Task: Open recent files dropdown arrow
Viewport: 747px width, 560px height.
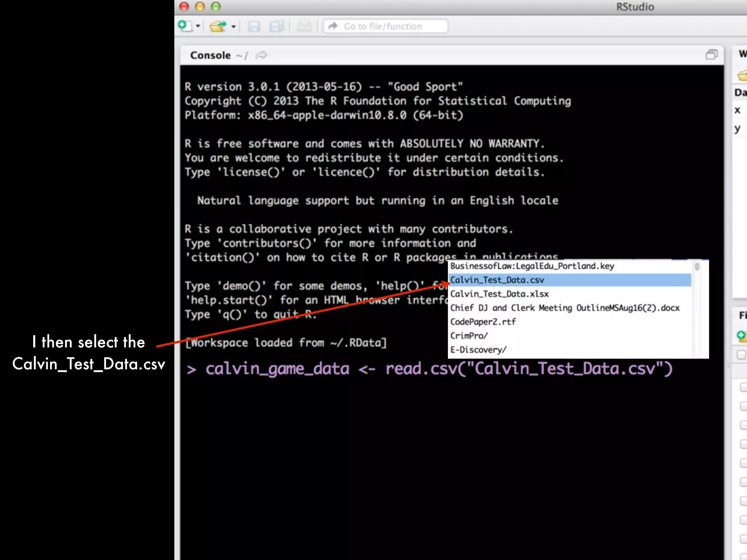Action: pyautogui.click(x=233, y=27)
